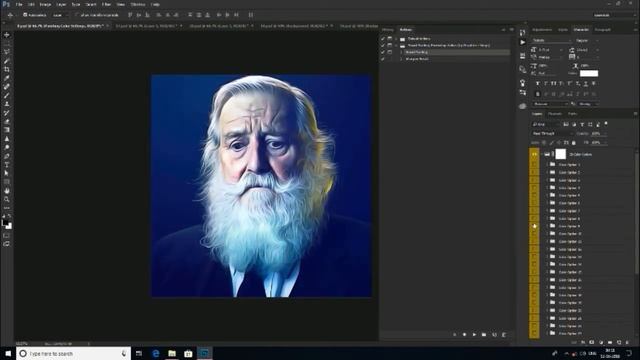Toggle first action set checkmark in Actions panel
The image size is (640, 360).
point(383,39)
